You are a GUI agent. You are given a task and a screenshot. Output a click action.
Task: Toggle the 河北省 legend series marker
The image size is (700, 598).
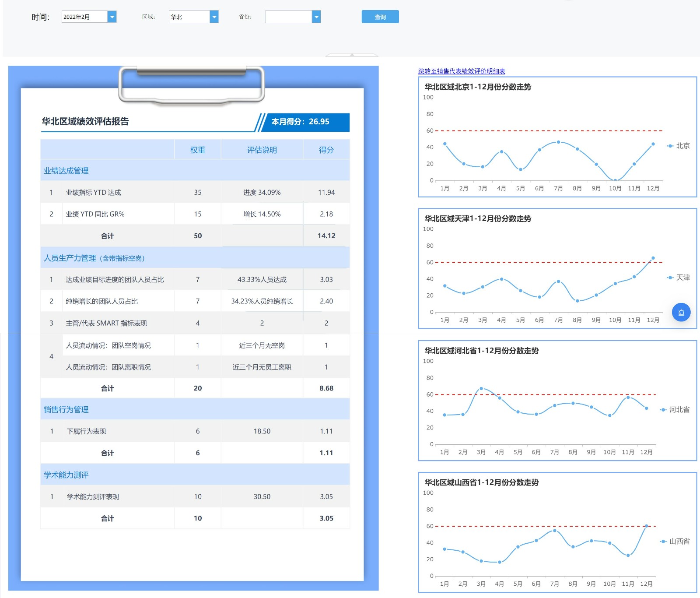point(663,410)
